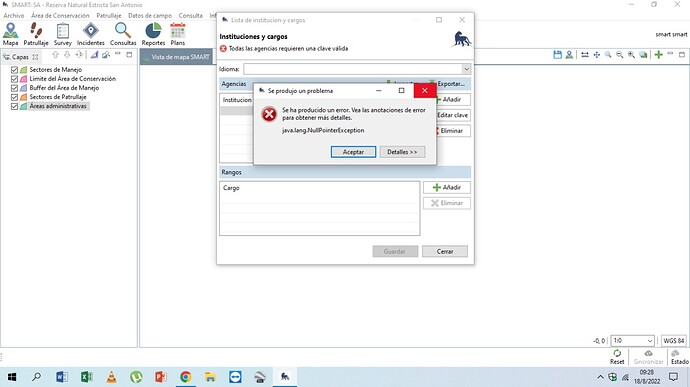Viewport: 690px width, 387px height.
Task: Click the purple triangle style icon in Capas
Action: click(x=95, y=55)
